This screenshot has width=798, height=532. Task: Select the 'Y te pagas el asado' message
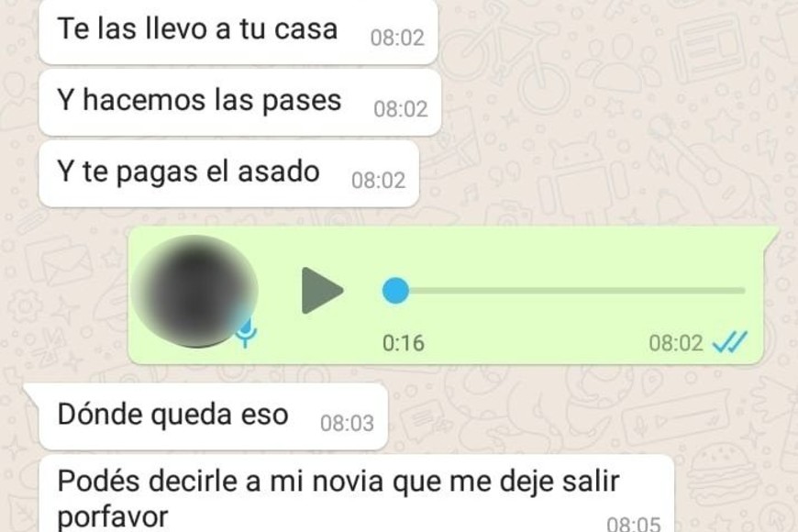coord(228,173)
